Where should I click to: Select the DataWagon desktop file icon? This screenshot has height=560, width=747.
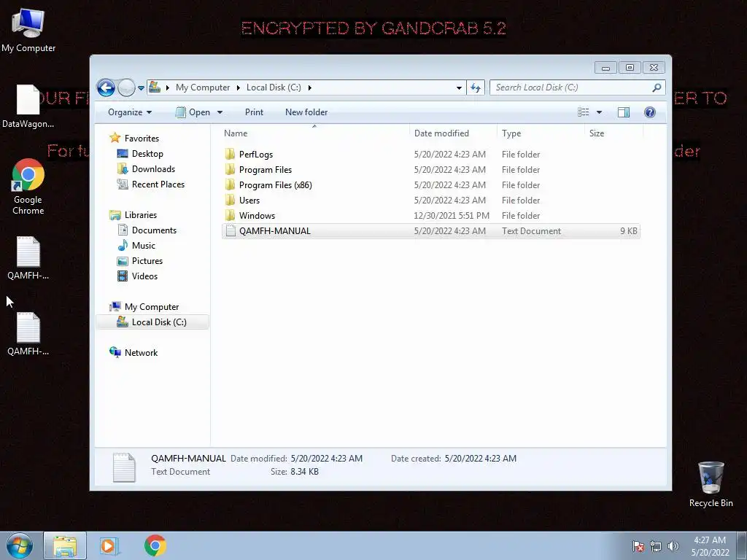tap(28, 106)
